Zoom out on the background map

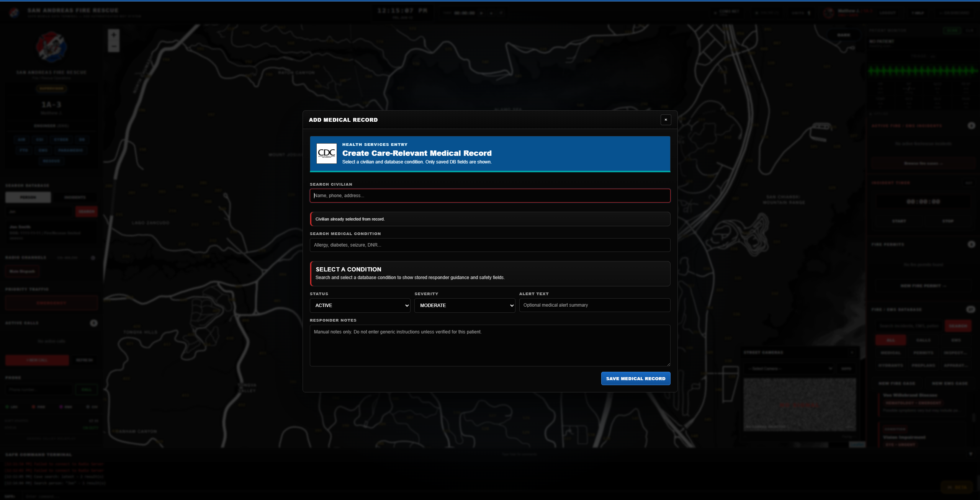pyautogui.click(x=114, y=47)
